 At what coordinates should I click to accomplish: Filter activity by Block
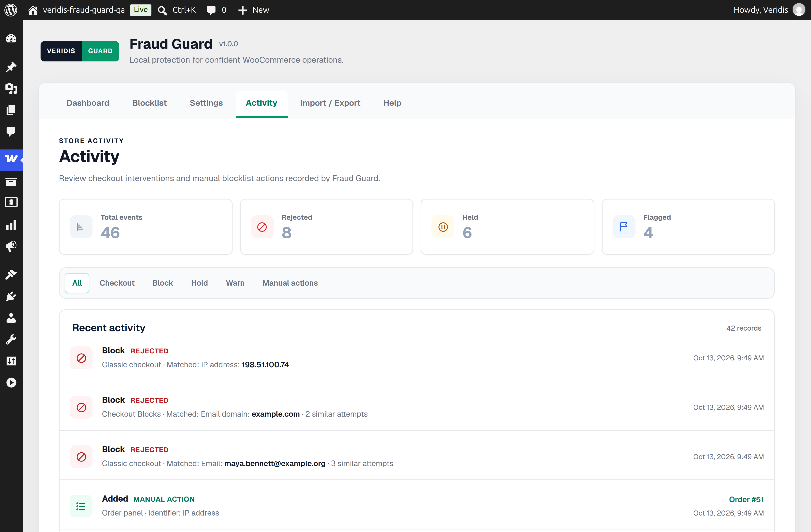tap(163, 283)
